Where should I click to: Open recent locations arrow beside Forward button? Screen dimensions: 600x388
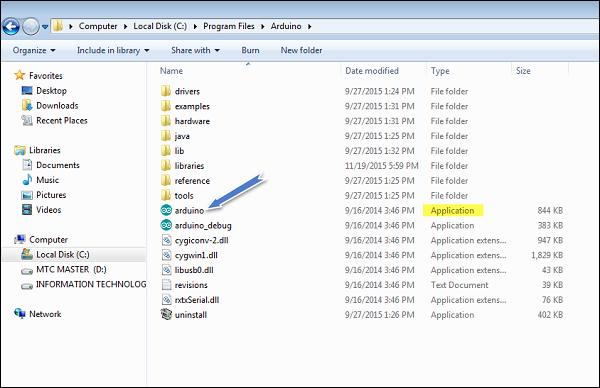(45, 27)
